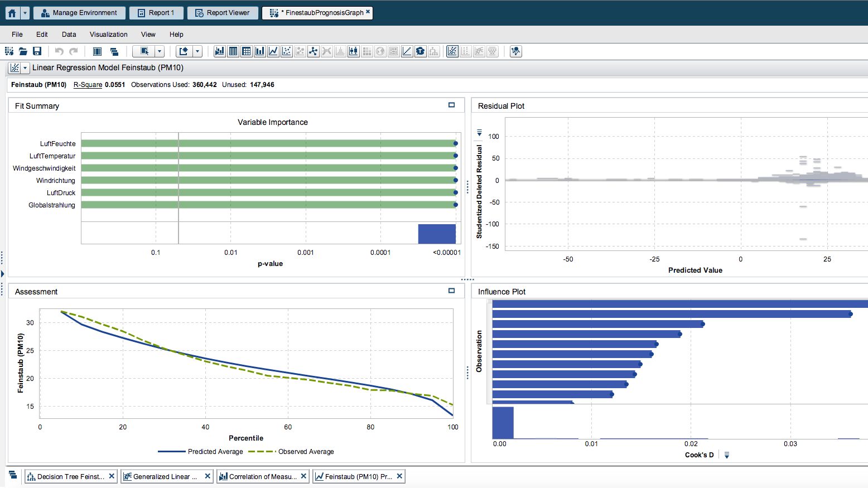Screen dimensions: 868x488
Task: Expand the selection mode dropdown arrow
Action: pos(160,51)
